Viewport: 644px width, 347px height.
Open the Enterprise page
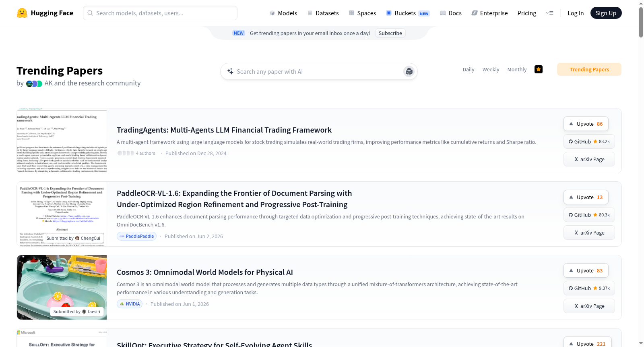click(489, 13)
